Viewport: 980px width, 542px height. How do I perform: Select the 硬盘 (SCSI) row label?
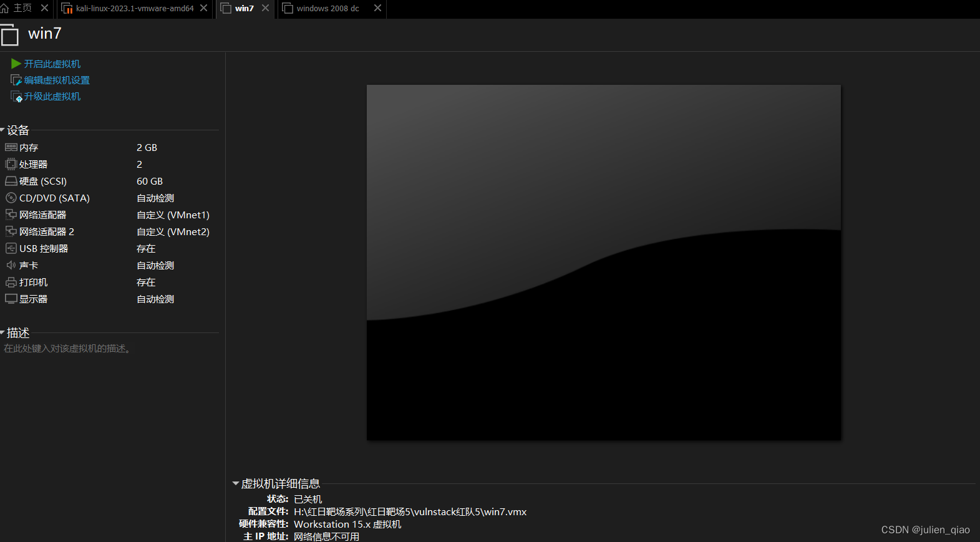43,181
